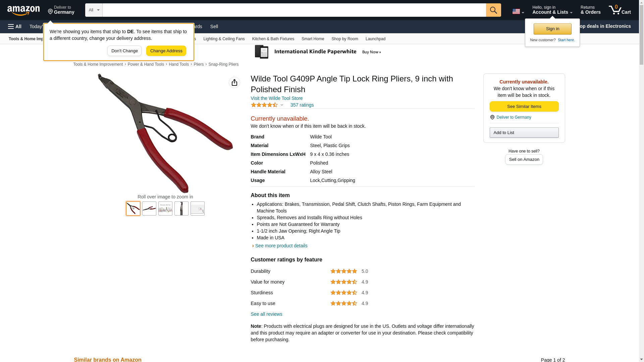This screenshot has width=644, height=362.
Task: Click the US flag language selector
Action: click(518, 11)
